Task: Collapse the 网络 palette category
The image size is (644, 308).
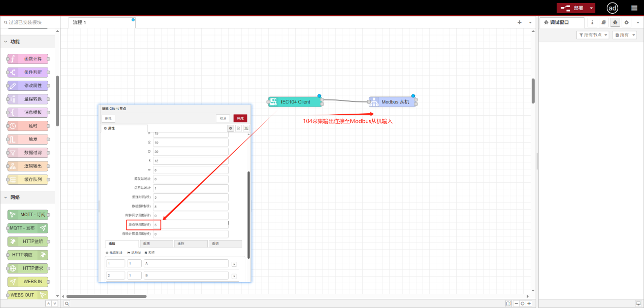Action: tap(15, 197)
